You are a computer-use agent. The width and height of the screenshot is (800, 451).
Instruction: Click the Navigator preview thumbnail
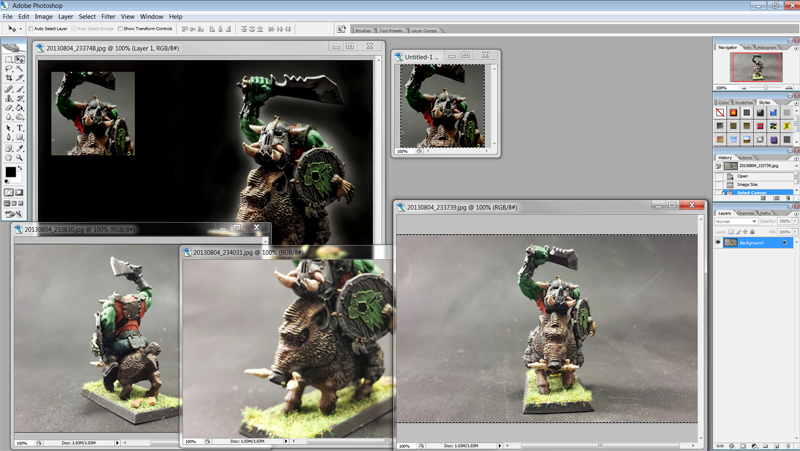[x=756, y=67]
